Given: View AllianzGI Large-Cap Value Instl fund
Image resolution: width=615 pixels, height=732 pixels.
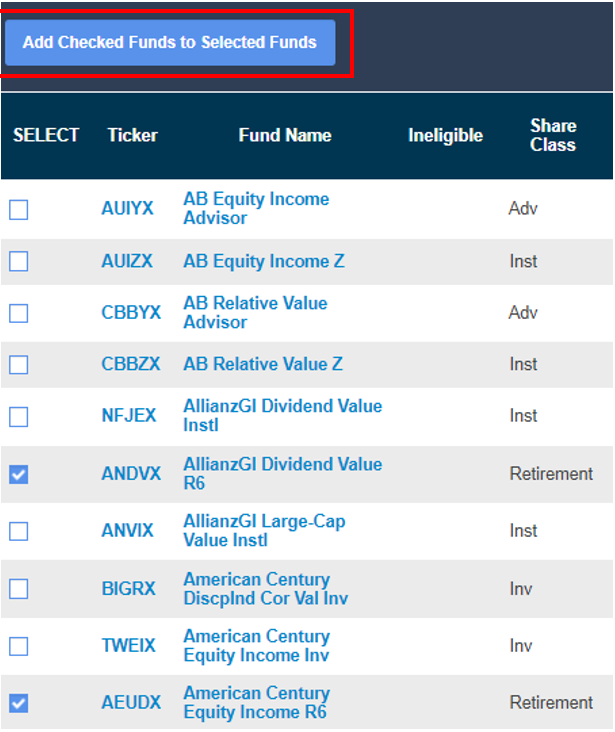Looking at the screenshot, I should click(264, 531).
